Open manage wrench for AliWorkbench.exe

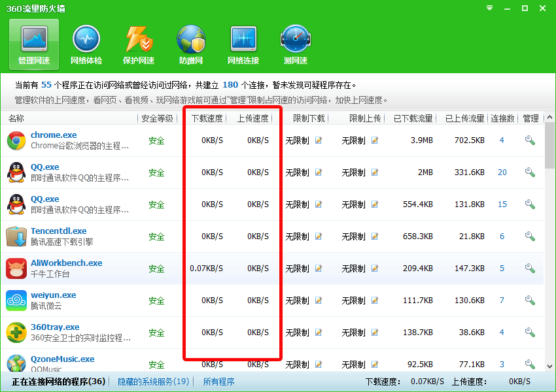(x=530, y=268)
